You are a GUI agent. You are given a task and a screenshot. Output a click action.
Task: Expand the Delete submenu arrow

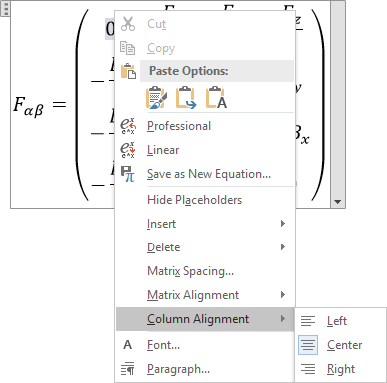click(283, 247)
